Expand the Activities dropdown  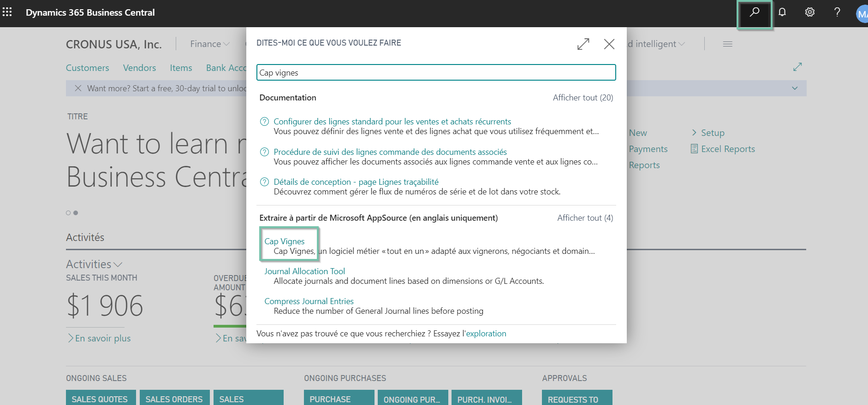pos(94,264)
